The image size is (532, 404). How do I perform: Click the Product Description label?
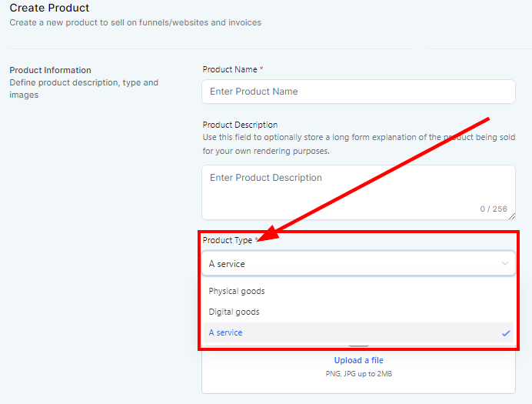click(x=240, y=125)
